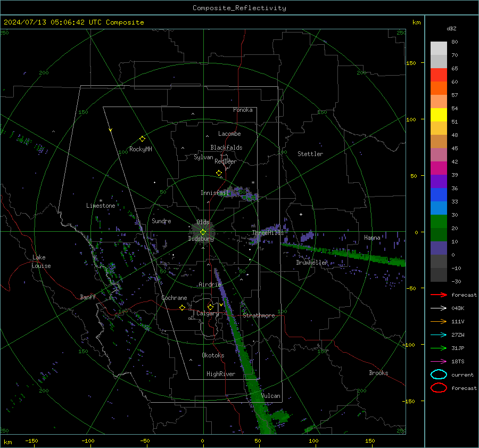Select the blue swatch between 36 and 33 dBZ
Viewport: 479px width, 448px height.
tap(439, 195)
